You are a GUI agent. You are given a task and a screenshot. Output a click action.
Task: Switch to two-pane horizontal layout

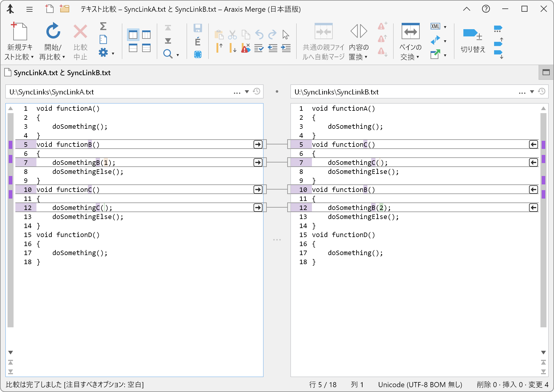pyautogui.click(x=133, y=48)
